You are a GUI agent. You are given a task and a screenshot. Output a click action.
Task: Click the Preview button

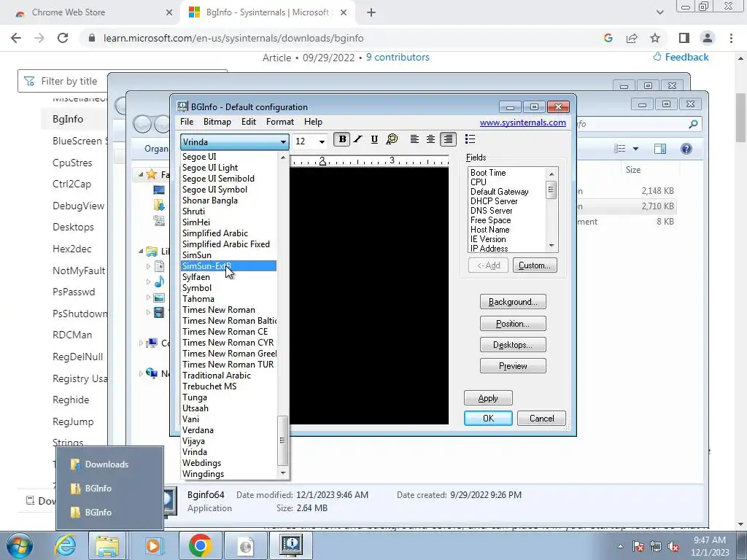point(513,366)
